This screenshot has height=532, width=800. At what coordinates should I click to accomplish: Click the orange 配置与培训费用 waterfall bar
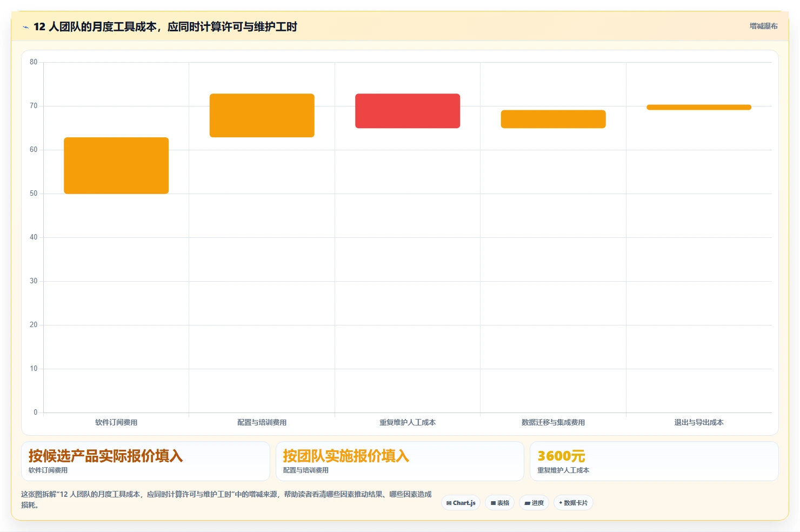tap(262, 115)
